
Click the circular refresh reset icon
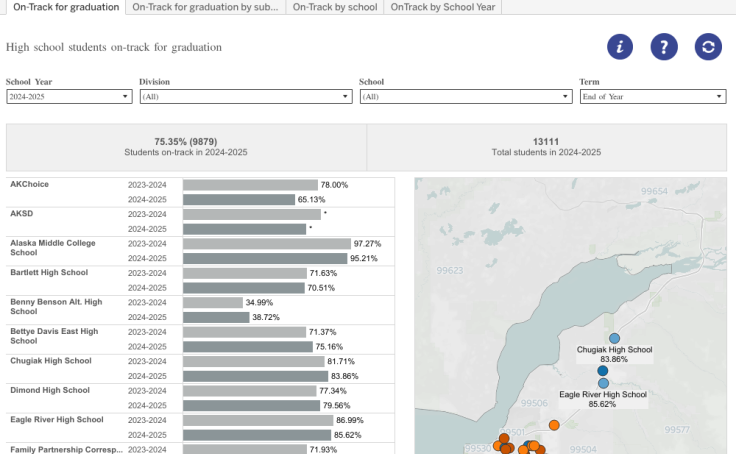coord(708,47)
